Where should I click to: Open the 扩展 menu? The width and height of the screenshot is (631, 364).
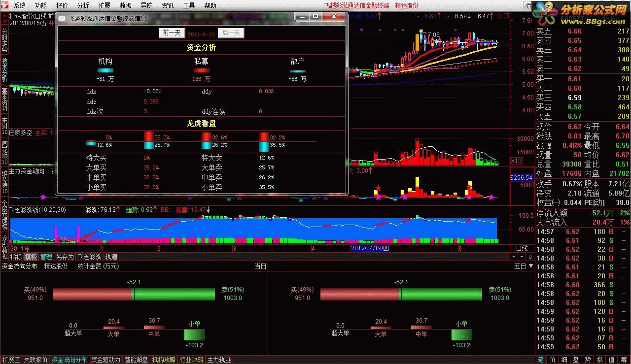click(105, 5)
